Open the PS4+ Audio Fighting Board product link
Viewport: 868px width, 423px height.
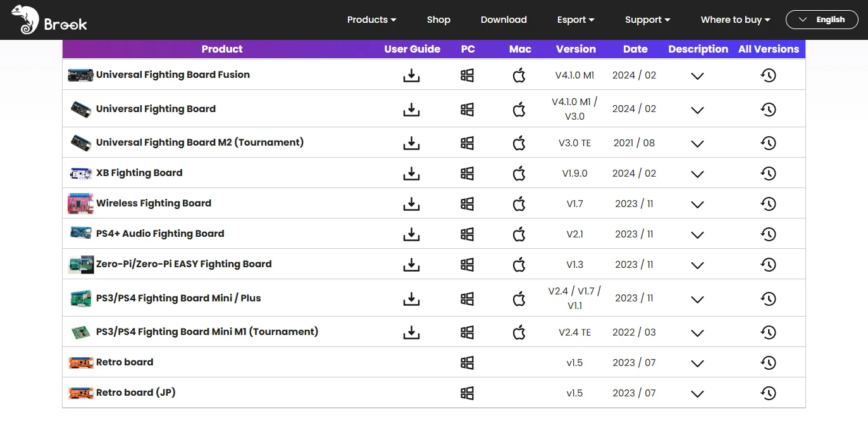pyautogui.click(x=160, y=234)
